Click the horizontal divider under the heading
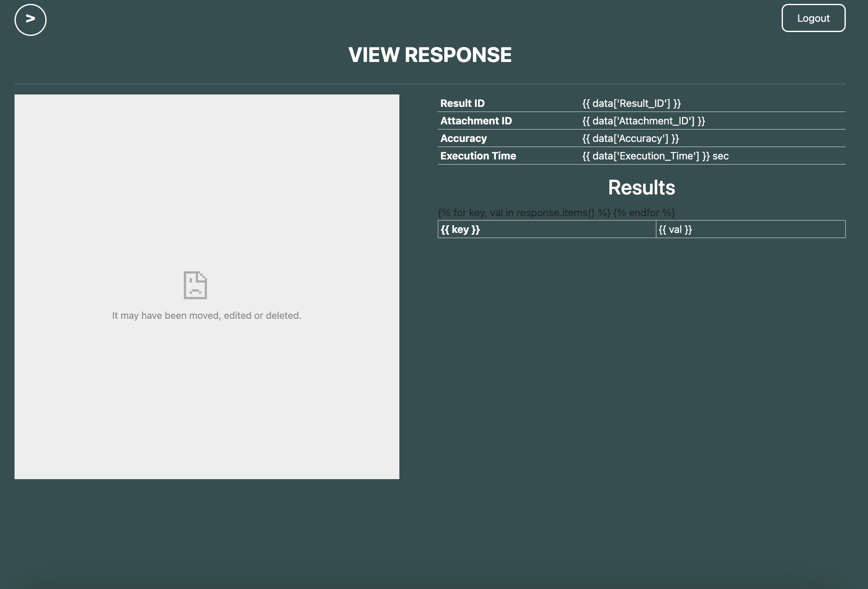The width and height of the screenshot is (868, 589). [x=430, y=84]
